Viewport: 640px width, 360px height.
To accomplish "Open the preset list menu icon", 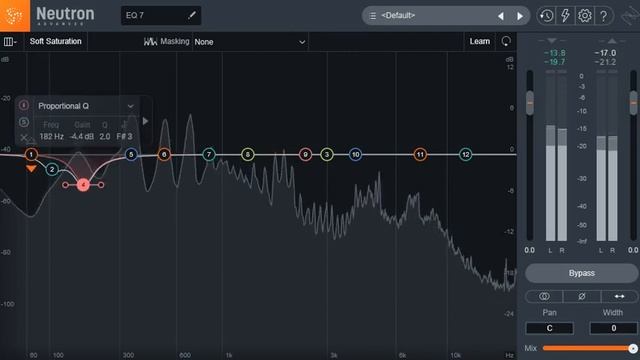I will [373, 16].
